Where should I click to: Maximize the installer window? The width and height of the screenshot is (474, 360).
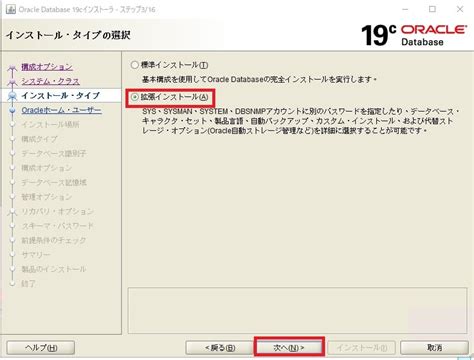coord(432,9)
